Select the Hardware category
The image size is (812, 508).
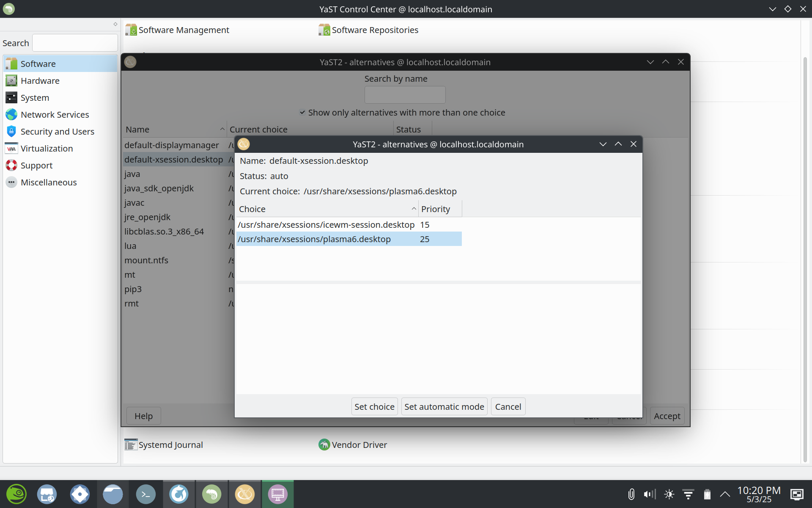pos(40,80)
